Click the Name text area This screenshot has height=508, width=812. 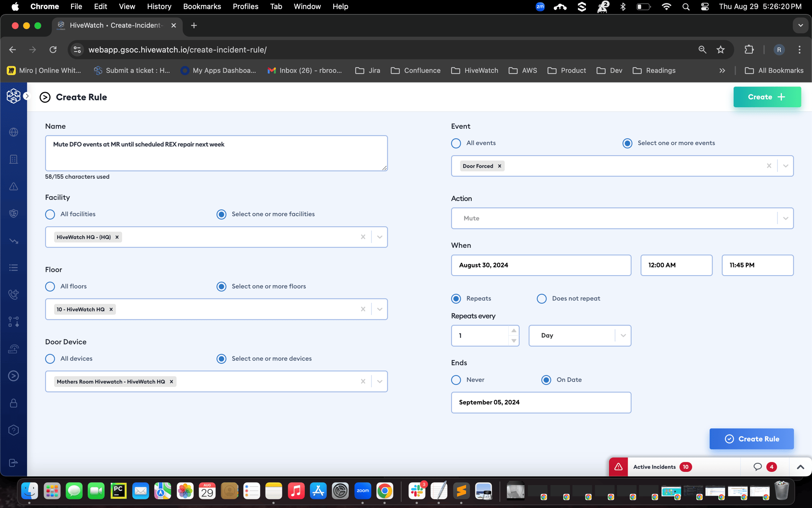(x=216, y=153)
